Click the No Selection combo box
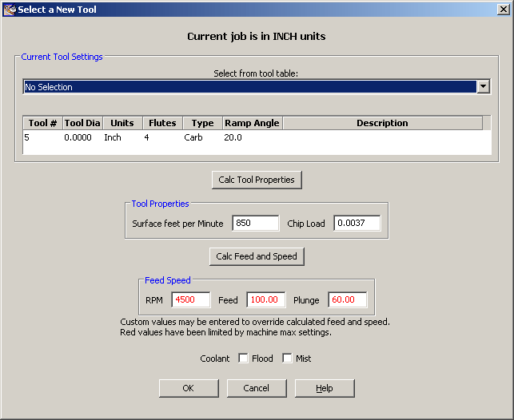 (x=249, y=87)
